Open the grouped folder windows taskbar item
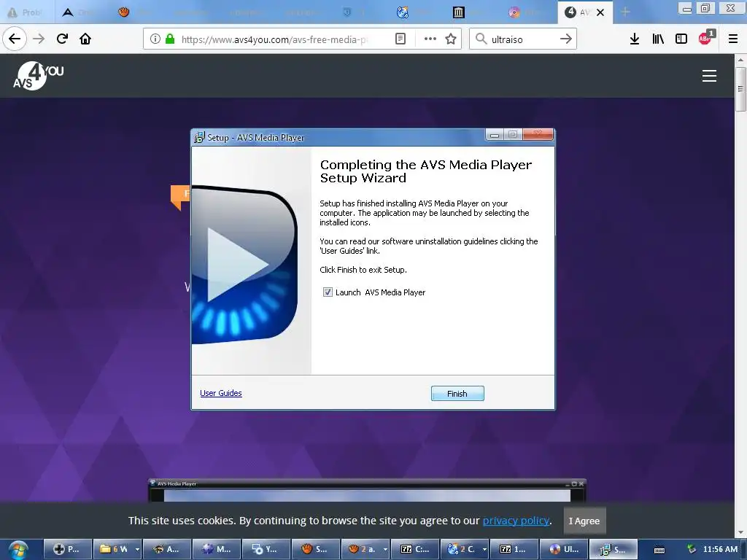The height and width of the screenshot is (560, 747). point(113,549)
